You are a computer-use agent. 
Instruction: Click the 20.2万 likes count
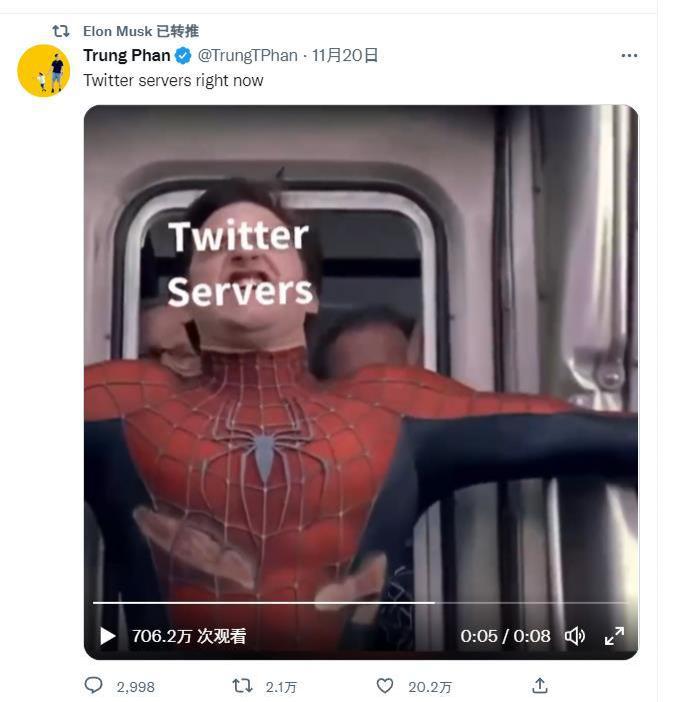point(430,687)
